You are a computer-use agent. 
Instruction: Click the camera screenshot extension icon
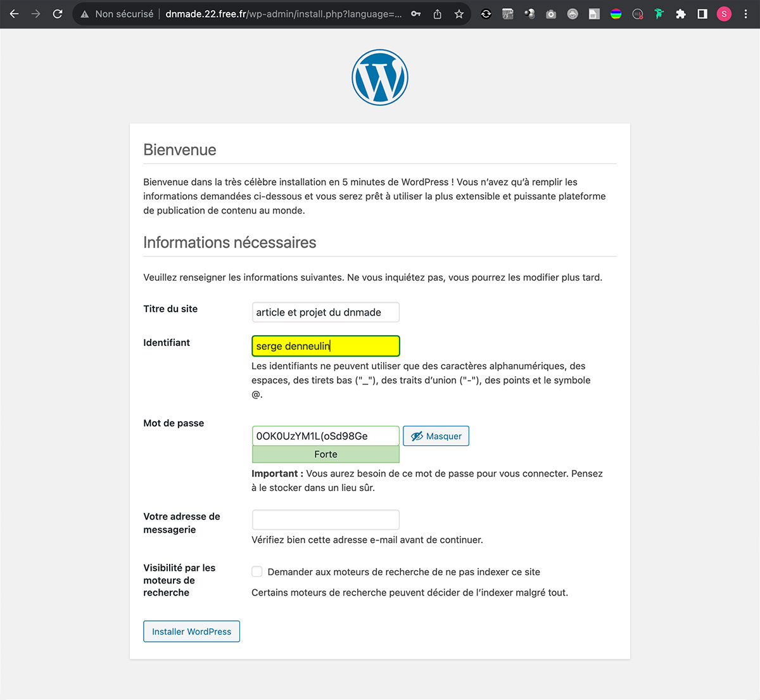pyautogui.click(x=551, y=14)
